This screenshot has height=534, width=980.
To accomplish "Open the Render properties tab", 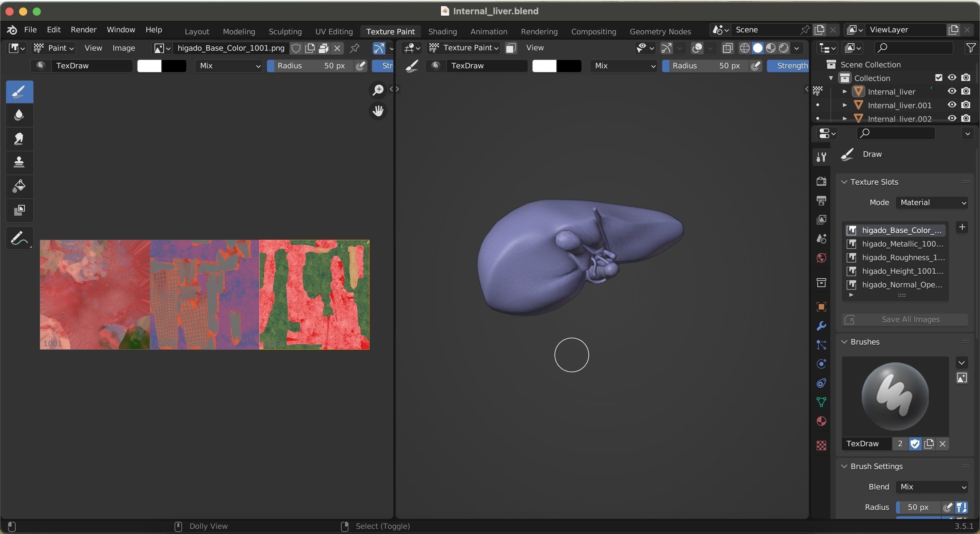I will [821, 181].
